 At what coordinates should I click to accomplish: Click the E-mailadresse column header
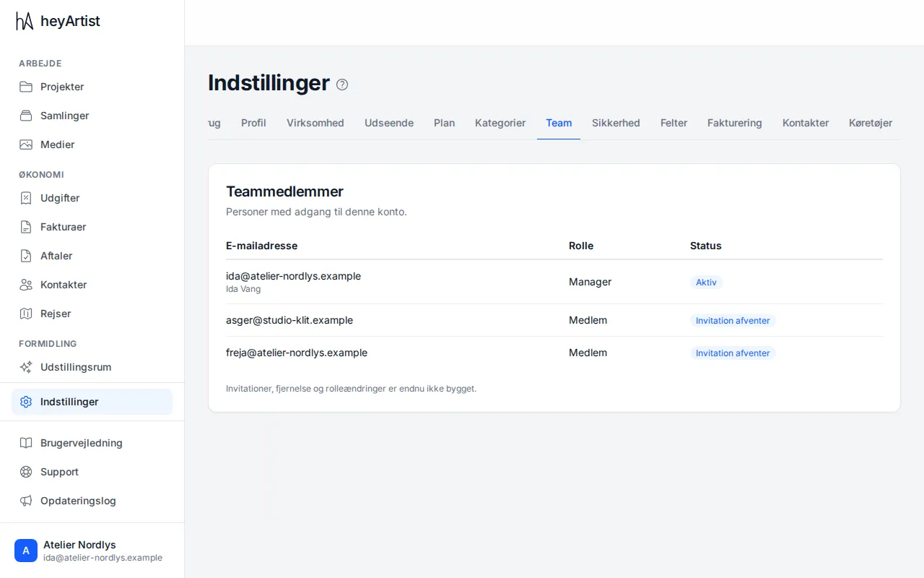[261, 246]
